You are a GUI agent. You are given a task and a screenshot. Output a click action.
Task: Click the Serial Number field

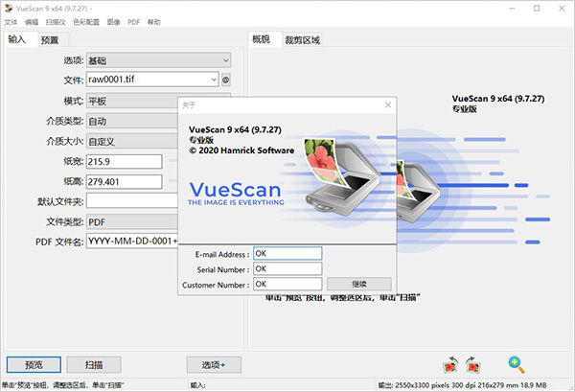(x=287, y=268)
